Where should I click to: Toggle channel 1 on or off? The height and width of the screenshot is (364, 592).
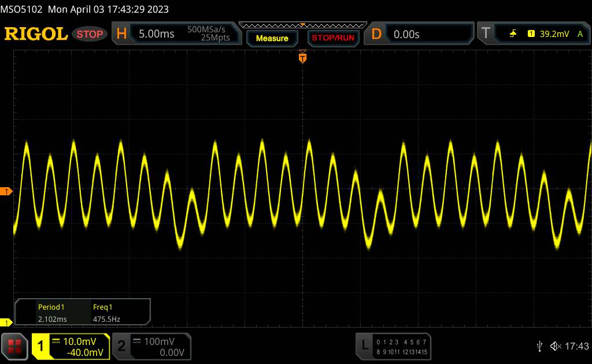[42, 346]
